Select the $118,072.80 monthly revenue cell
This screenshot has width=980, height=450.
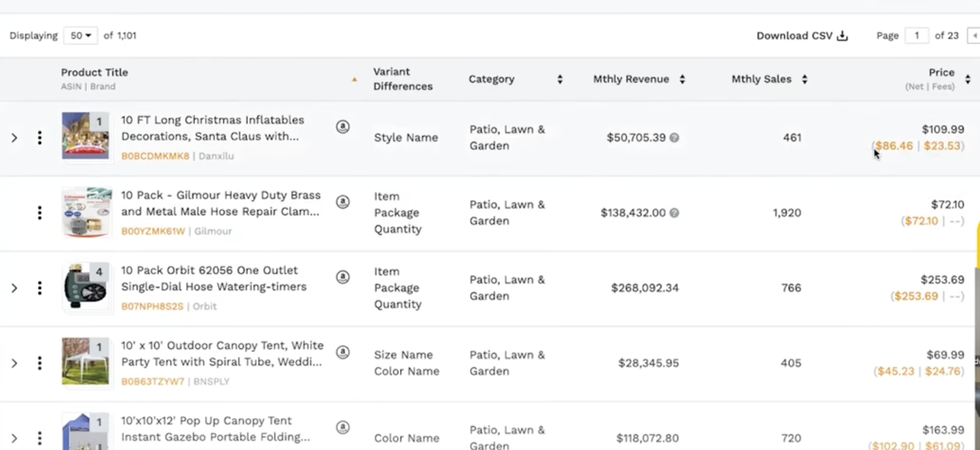[647, 438]
